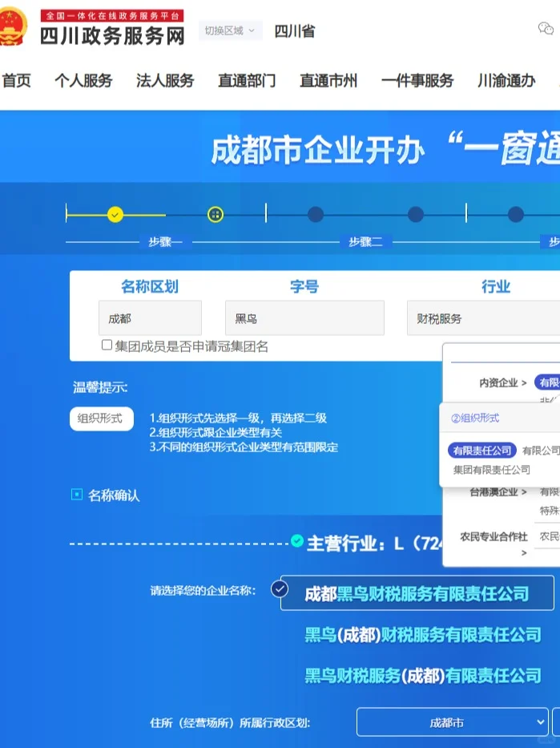
Task: Open the 个人服务 navigation menu
Action: click(83, 80)
